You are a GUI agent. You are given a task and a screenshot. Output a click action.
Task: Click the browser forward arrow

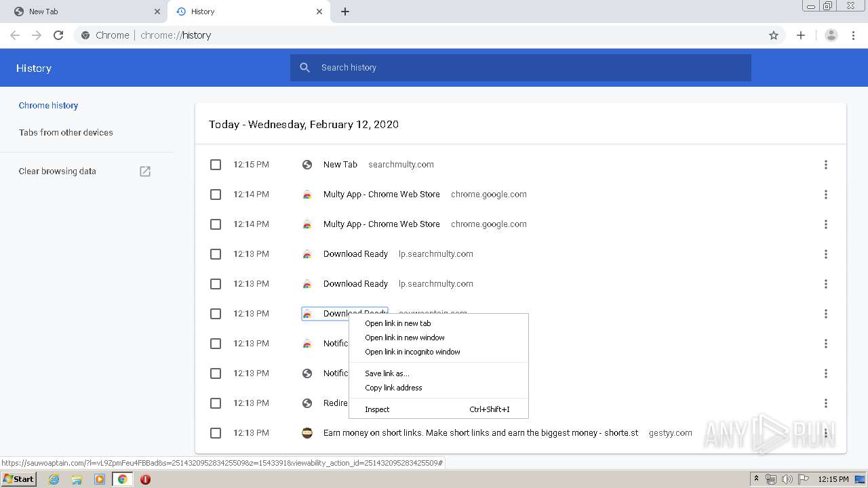tap(37, 35)
